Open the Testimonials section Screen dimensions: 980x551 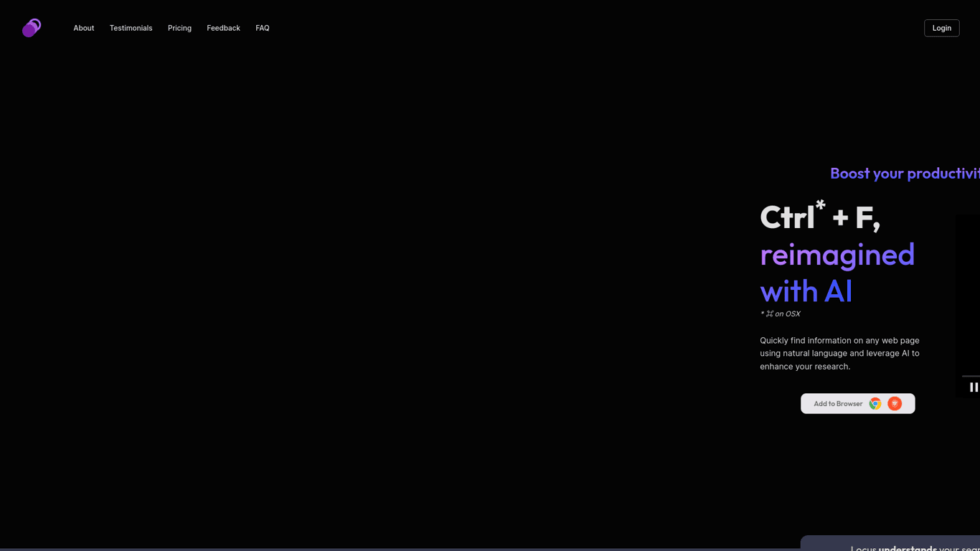coord(131,28)
